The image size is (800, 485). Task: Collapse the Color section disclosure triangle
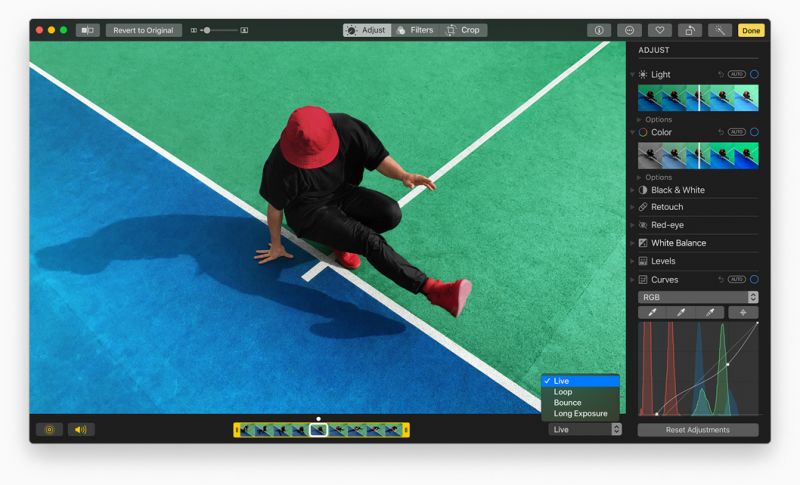[x=633, y=132]
